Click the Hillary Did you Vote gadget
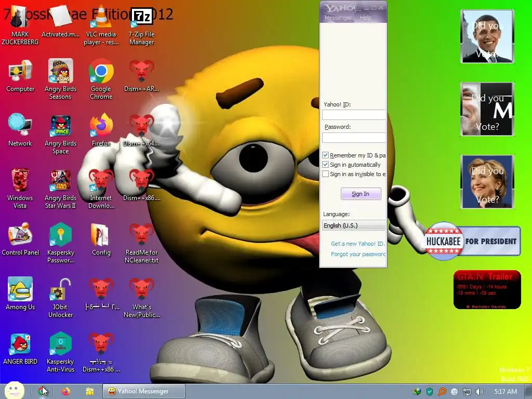 pyautogui.click(x=487, y=182)
